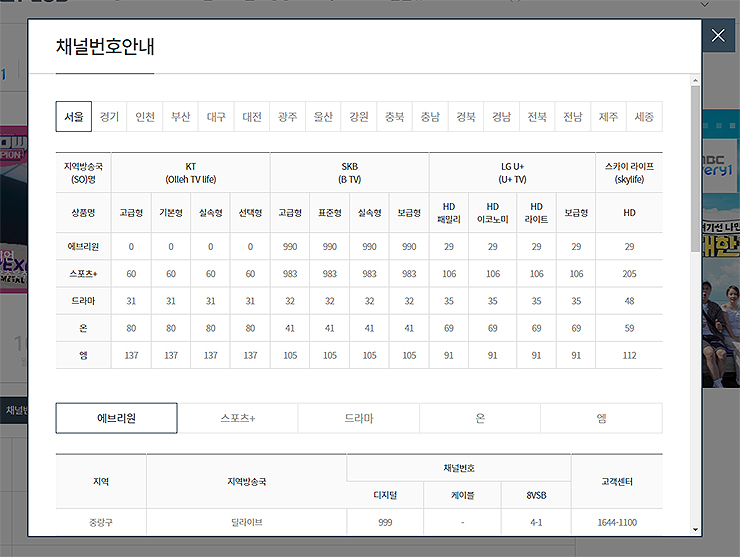Click the customer center number 1644-1100

pyautogui.click(x=617, y=522)
